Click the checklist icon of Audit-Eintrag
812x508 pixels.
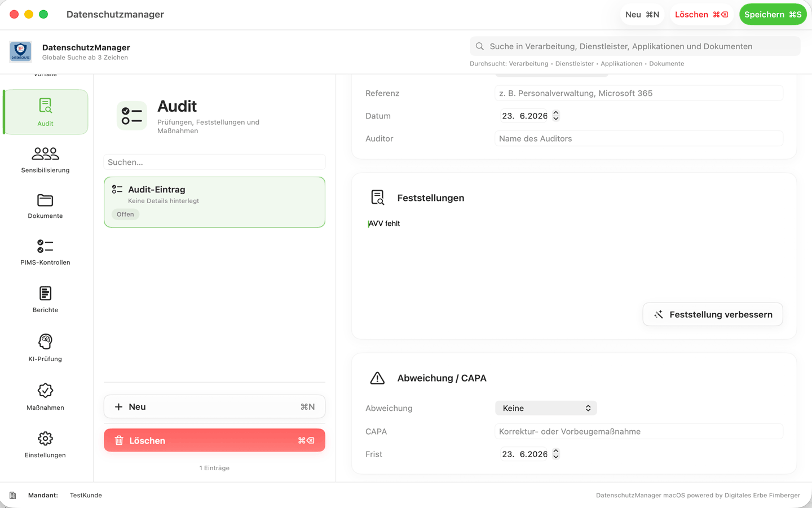tap(117, 190)
